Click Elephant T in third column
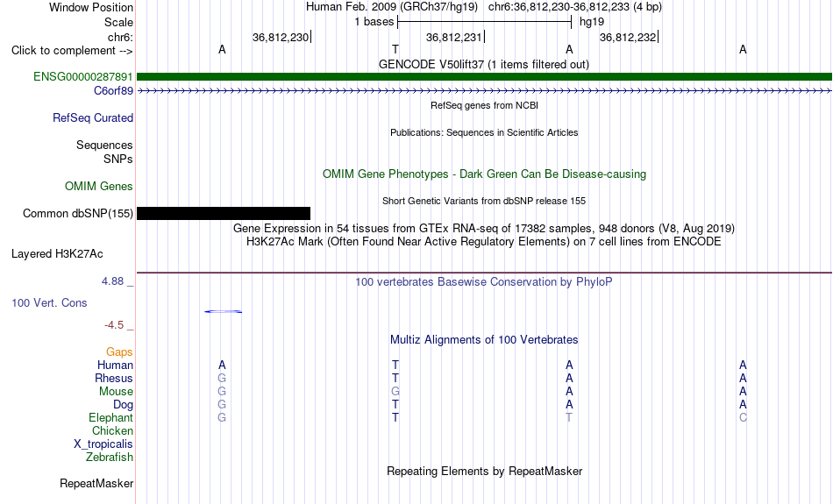This screenshot has width=833, height=504. click(569, 417)
